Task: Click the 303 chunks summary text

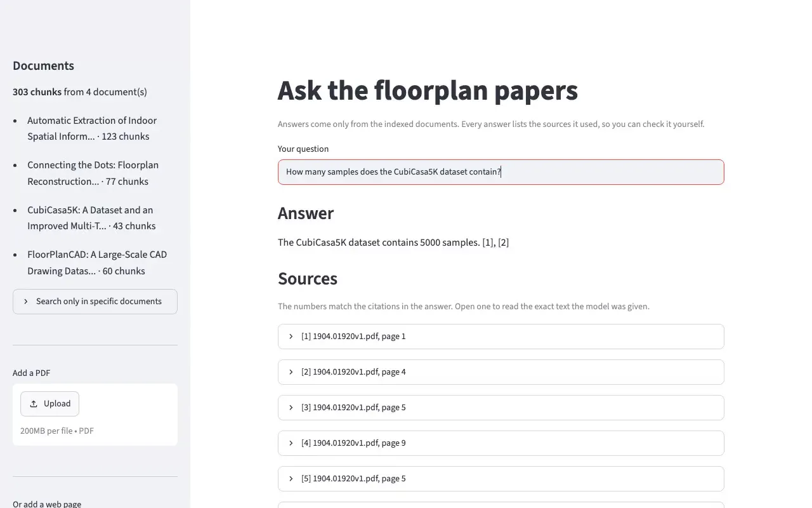Action: click(x=80, y=92)
